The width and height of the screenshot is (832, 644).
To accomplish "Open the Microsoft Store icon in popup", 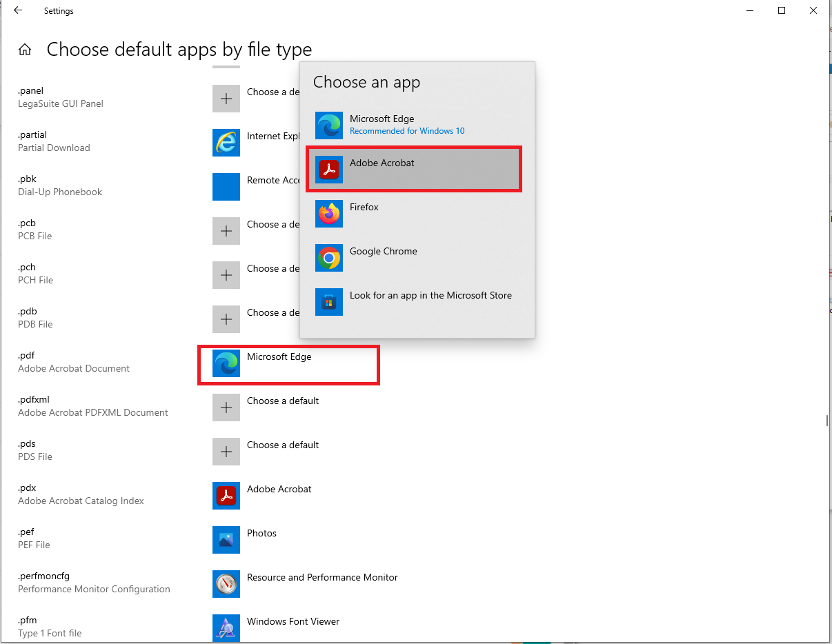I will pyautogui.click(x=329, y=302).
